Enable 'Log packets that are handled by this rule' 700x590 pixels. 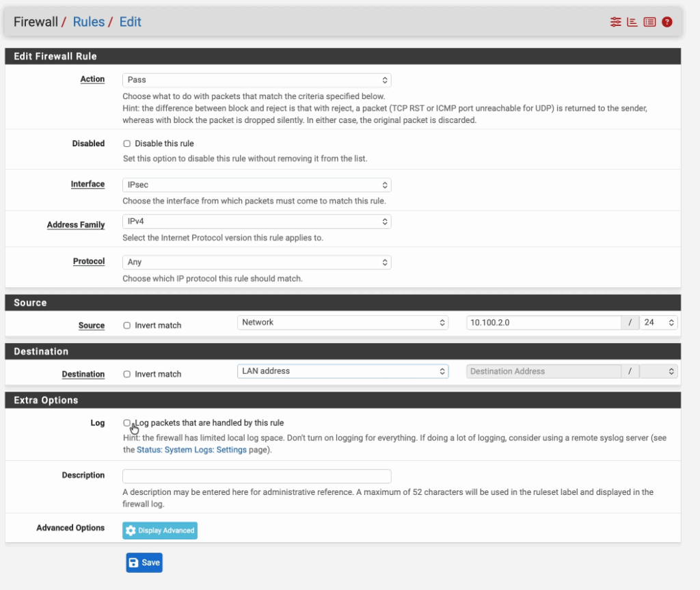point(126,423)
